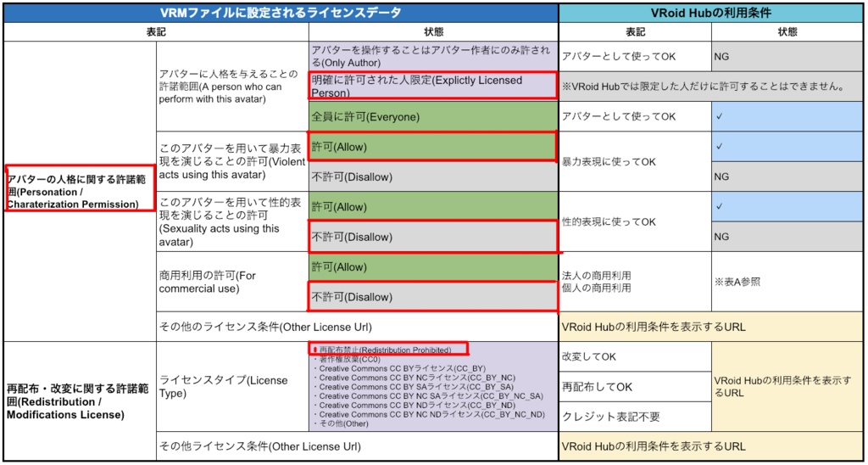Select the "Only Author" state cell

click(433, 56)
